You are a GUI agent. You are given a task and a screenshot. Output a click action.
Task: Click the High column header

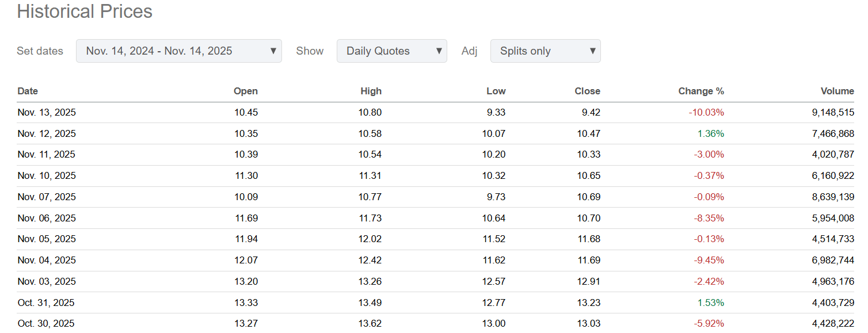coord(371,91)
